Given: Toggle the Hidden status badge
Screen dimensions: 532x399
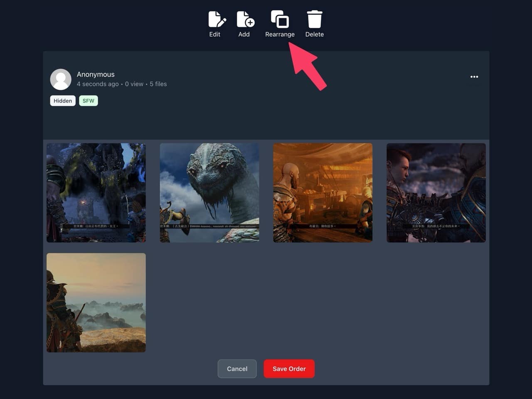Looking at the screenshot, I should [x=62, y=101].
